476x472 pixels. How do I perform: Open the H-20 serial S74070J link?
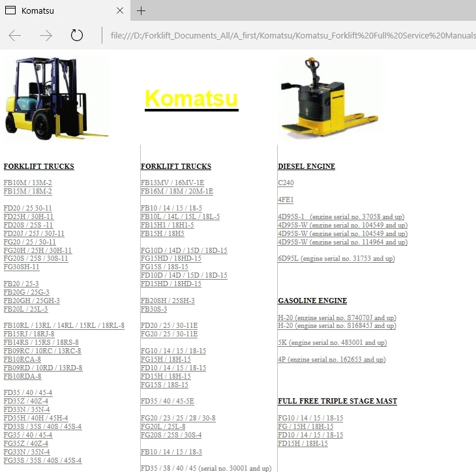coord(337,317)
